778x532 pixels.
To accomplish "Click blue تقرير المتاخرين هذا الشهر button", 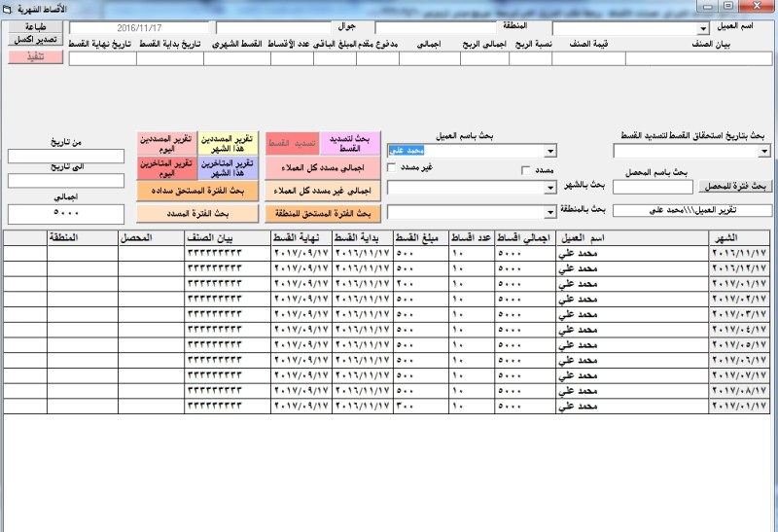I will [x=228, y=168].
